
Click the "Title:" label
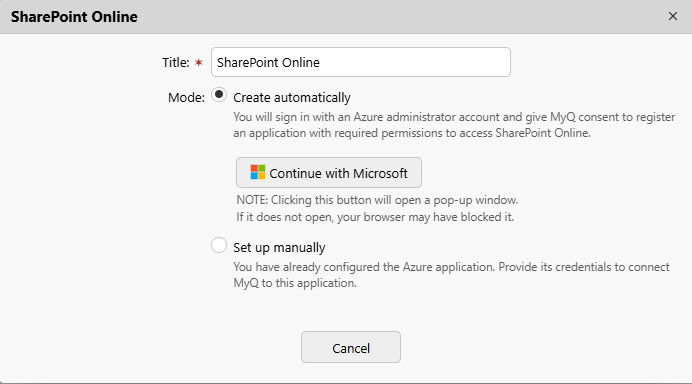pyautogui.click(x=176, y=63)
